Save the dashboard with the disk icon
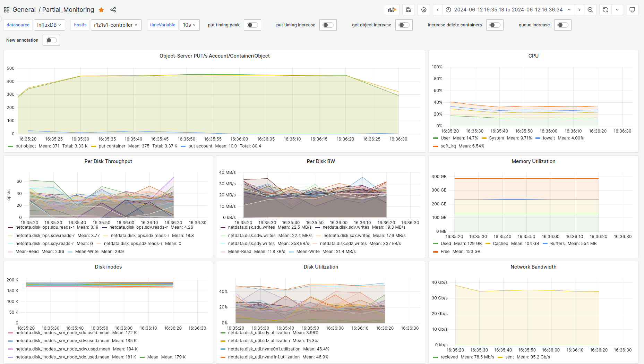 tap(408, 10)
